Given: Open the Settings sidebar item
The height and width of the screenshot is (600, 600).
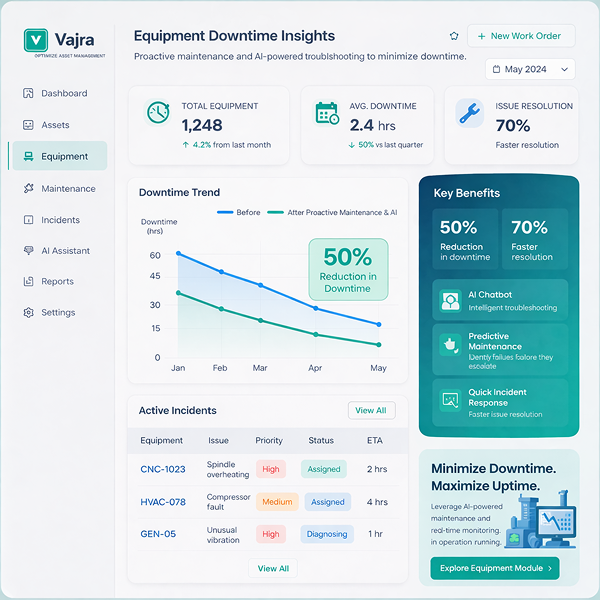Looking at the screenshot, I should coord(57,312).
